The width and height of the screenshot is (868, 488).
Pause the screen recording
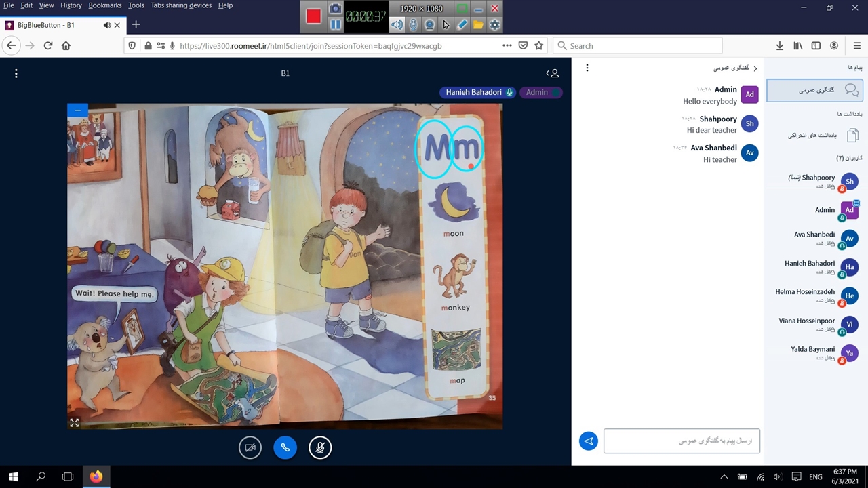pyautogui.click(x=336, y=24)
